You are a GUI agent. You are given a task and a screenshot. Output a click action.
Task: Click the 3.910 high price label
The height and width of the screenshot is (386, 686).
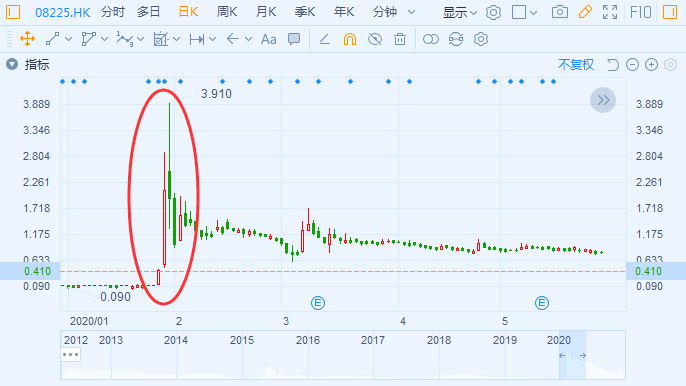click(216, 94)
